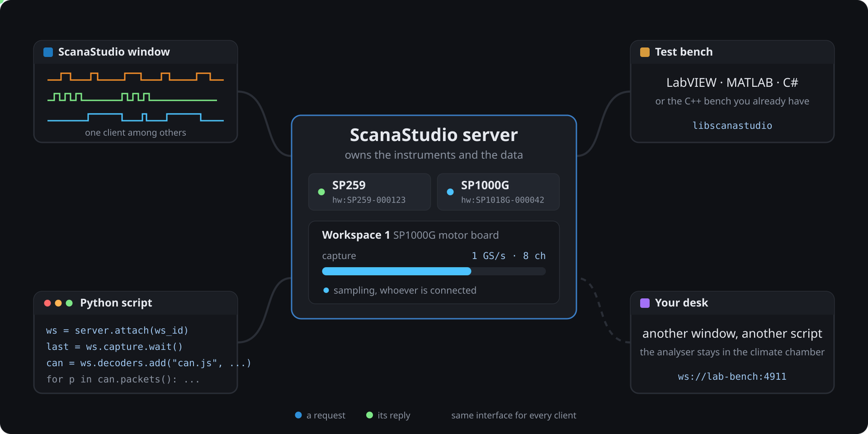Click the blue waveform trace
The width and height of the screenshot is (868, 434).
(x=136, y=117)
